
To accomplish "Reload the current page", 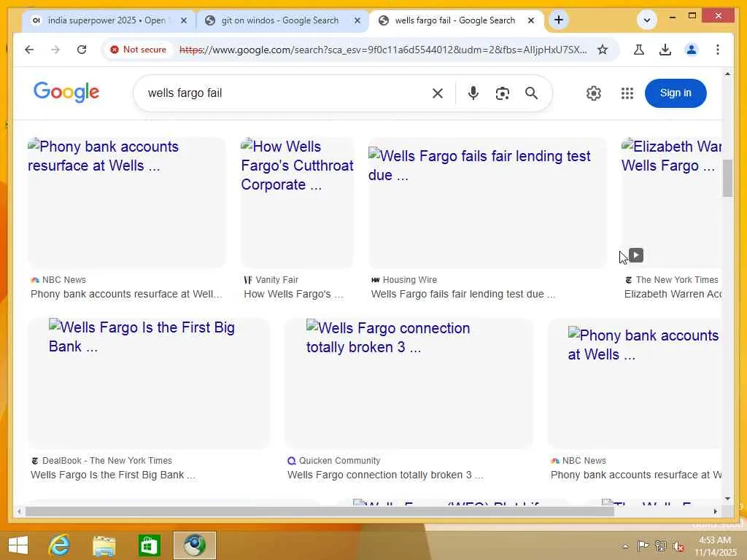I will 82,50.
